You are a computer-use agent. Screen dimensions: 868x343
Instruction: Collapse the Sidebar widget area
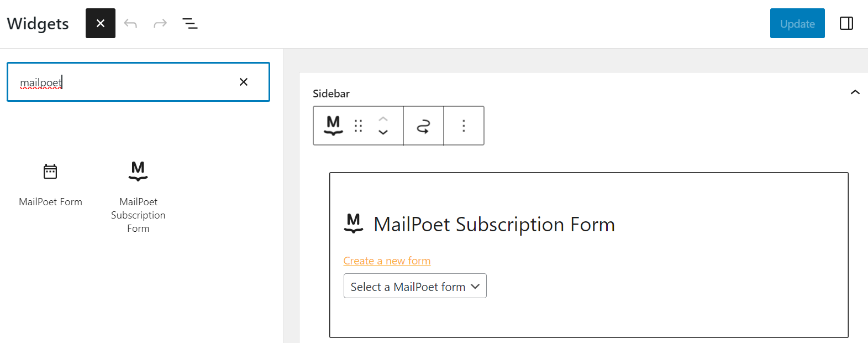[856, 92]
